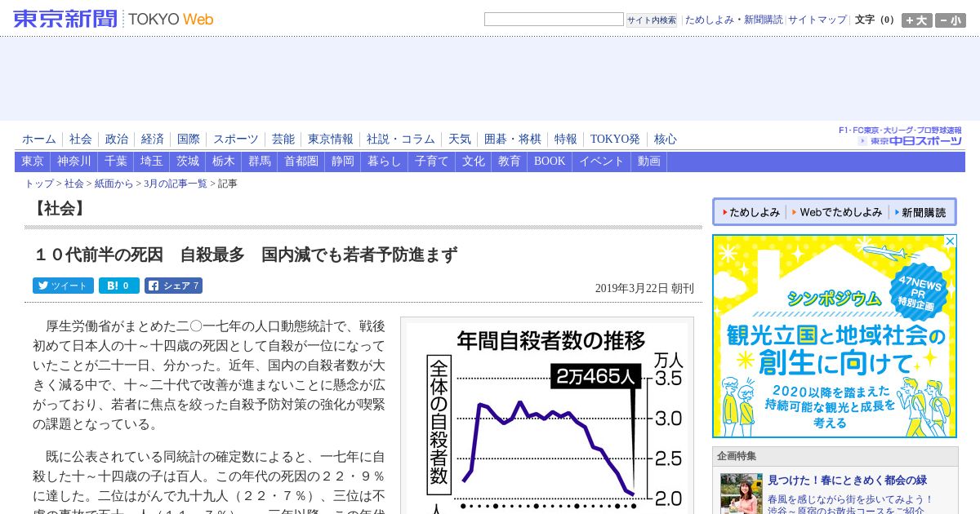Select TOKYO発 menu item
The image size is (980, 514).
(x=615, y=140)
